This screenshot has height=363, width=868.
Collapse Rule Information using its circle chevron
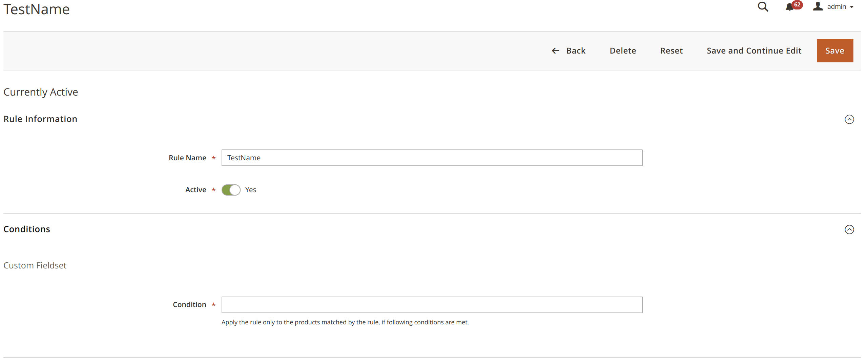[x=849, y=119]
